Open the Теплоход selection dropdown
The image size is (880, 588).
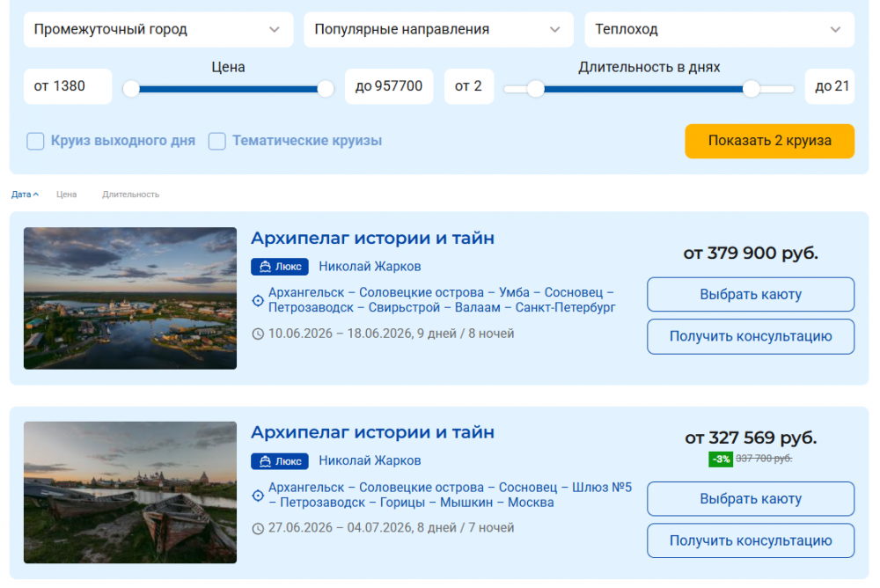click(x=719, y=30)
